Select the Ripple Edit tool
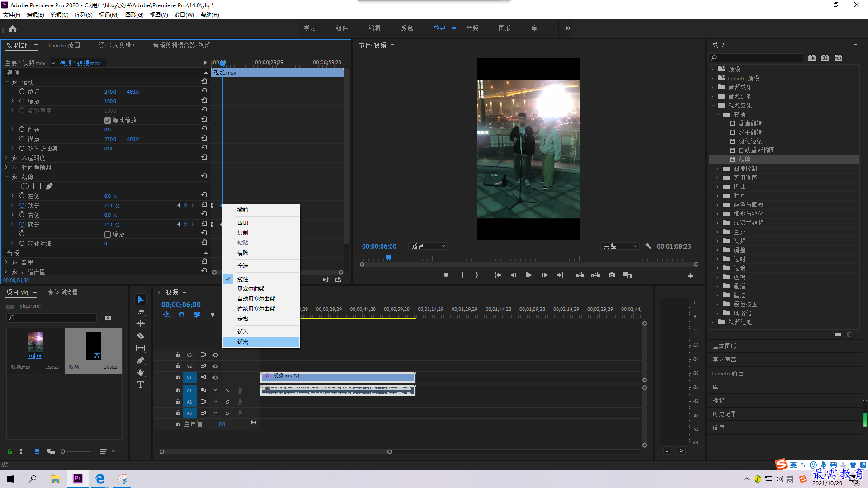This screenshot has height=488, width=868. (141, 324)
